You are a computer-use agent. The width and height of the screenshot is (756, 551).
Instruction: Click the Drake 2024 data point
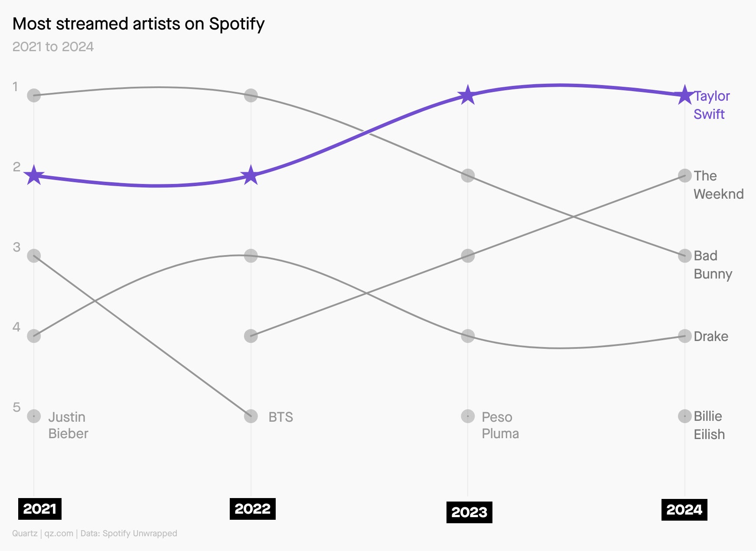pyautogui.click(x=684, y=336)
